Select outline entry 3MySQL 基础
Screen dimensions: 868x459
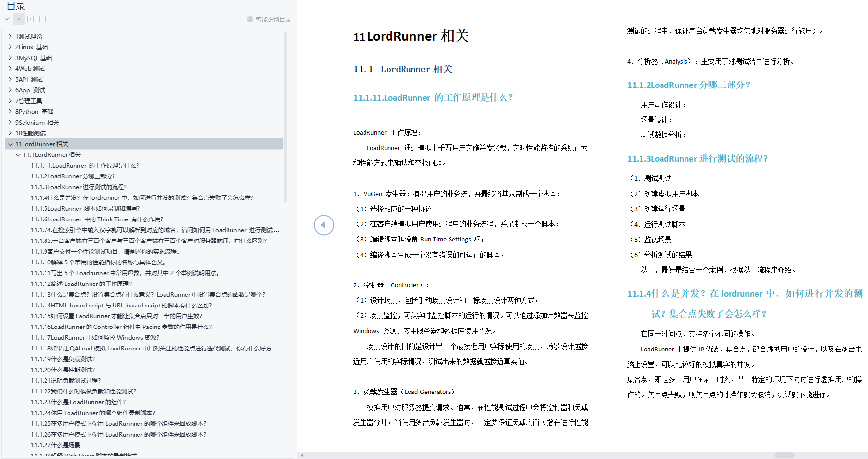pos(33,58)
